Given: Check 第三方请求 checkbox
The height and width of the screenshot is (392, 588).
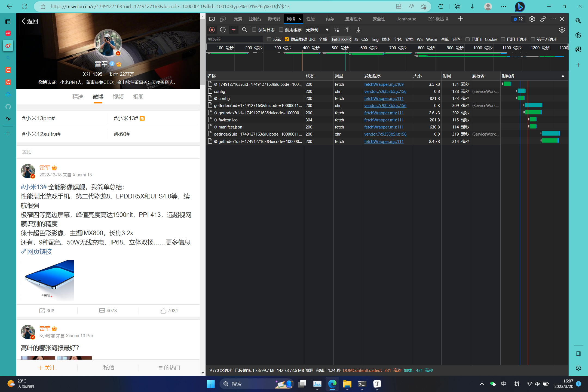Looking at the screenshot, I should (533, 39).
